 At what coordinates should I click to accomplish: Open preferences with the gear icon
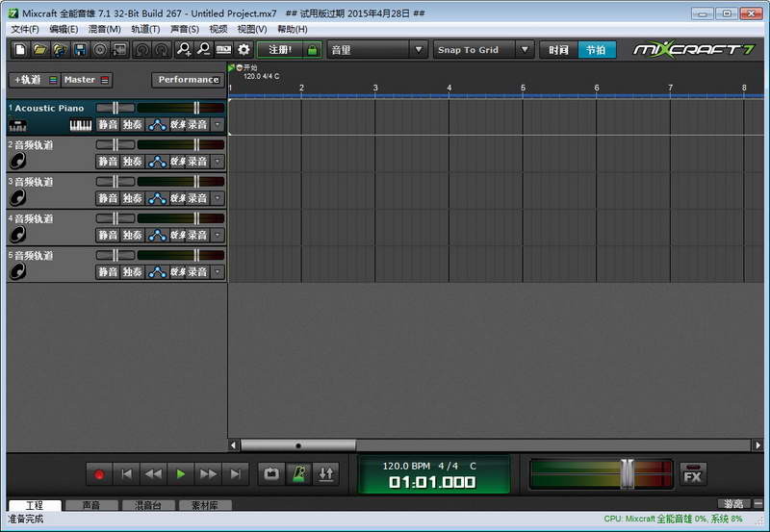(244, 50)
